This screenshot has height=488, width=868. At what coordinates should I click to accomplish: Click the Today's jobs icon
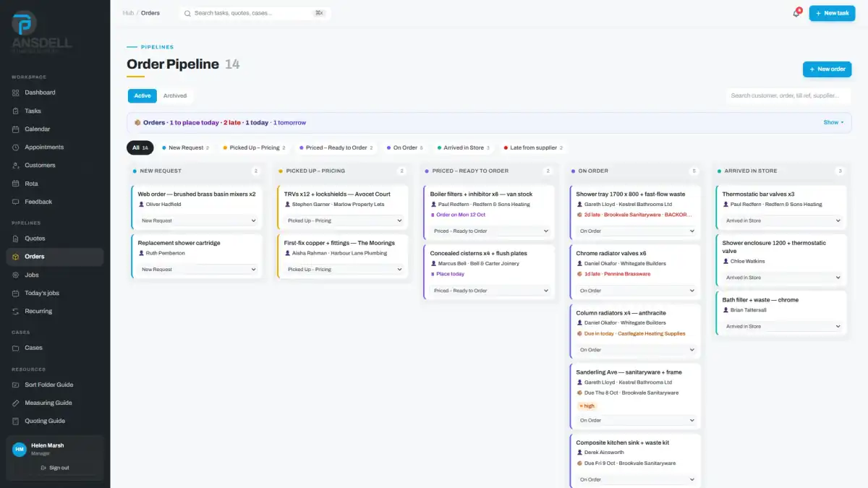[x=17, y=293]
